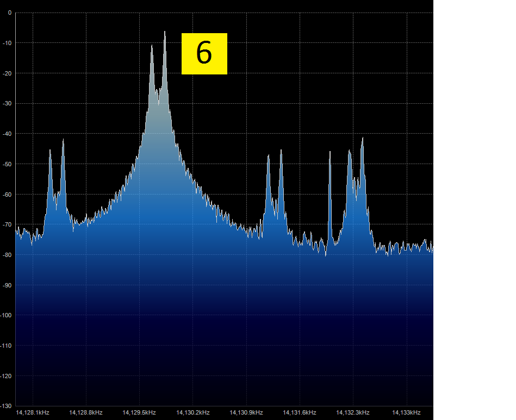Viewport: 516px width, 420px height.
Task: Click the -10 dB level axis label
Action: coord(8,43)
